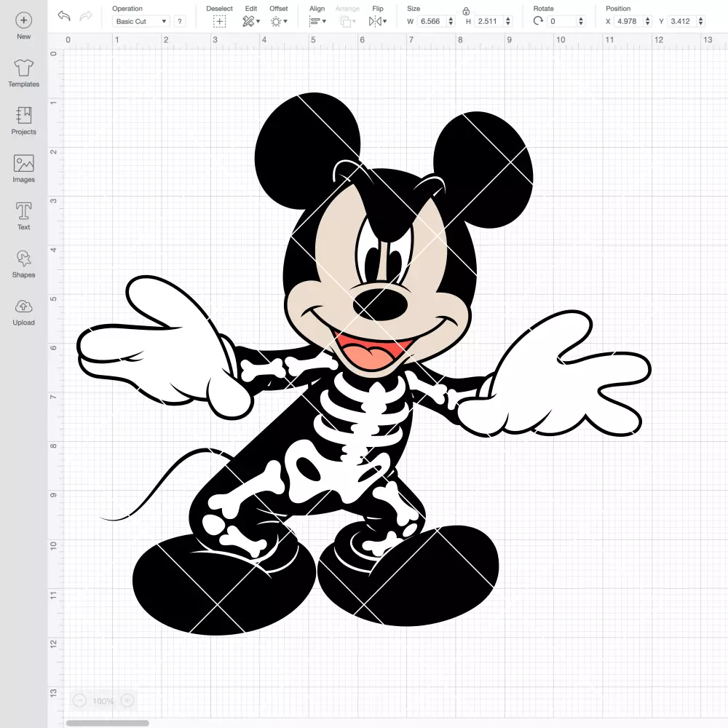The width and height of the screenshot is (728, 728).
Task: Open the Offset tool
Action: [279, 21]
